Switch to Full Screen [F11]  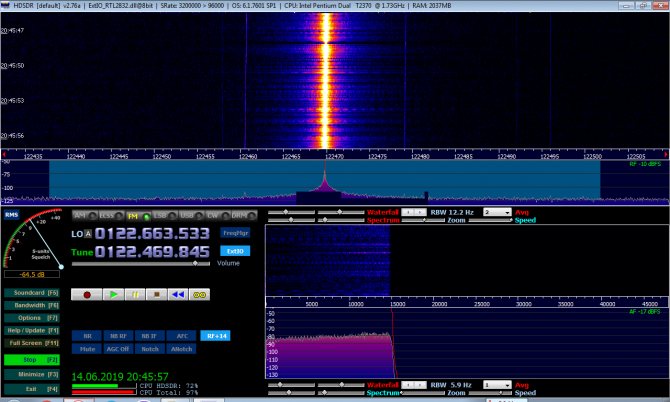32,343
